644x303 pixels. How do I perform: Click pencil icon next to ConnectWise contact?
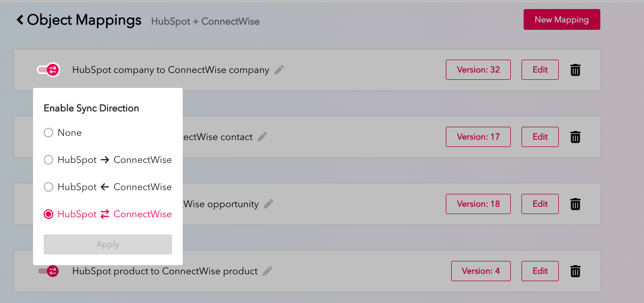(x=262, y=137)
